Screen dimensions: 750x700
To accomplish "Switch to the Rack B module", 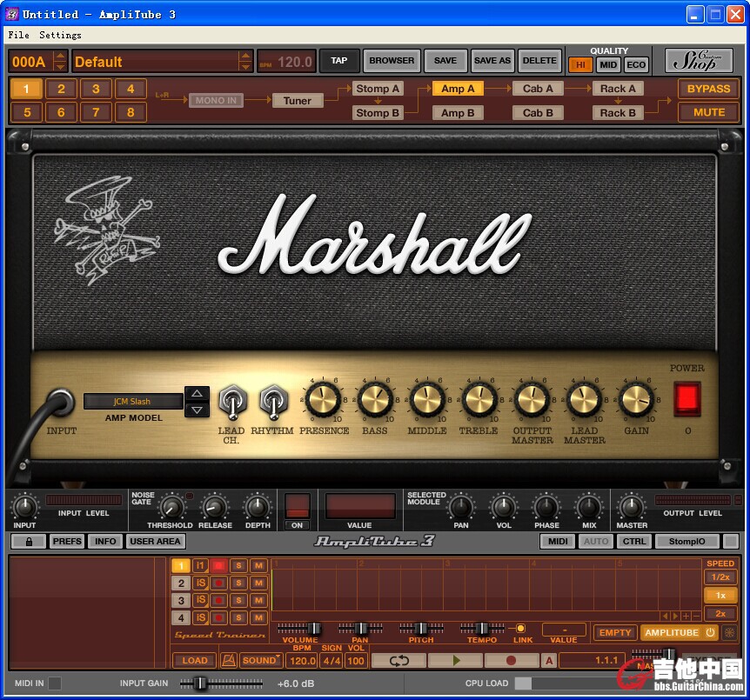I will pyautogui.click(x=618, y=113).
